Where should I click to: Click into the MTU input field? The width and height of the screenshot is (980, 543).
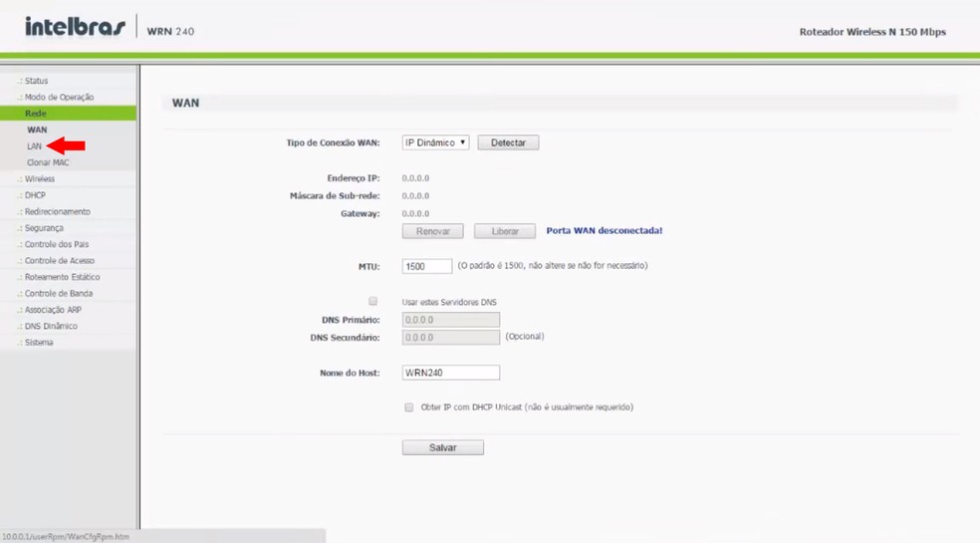[x=427, y=266]
